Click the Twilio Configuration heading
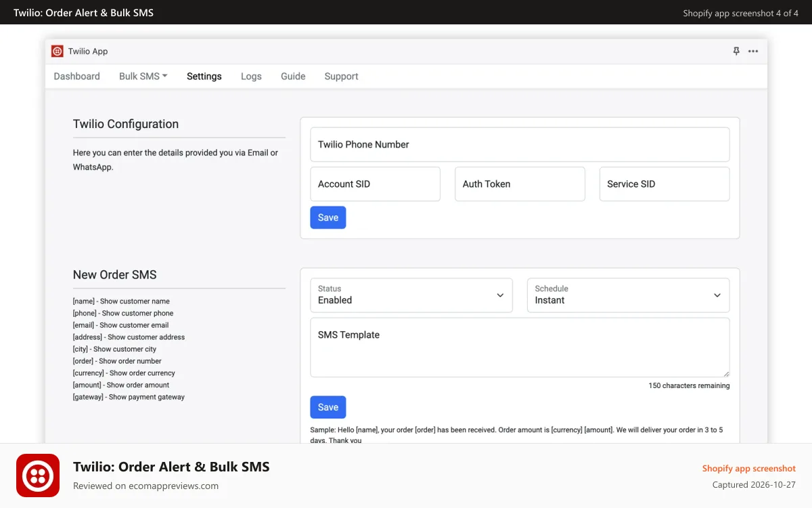The width and height of the screenshot is (812, 508). (x=126, y=124)
